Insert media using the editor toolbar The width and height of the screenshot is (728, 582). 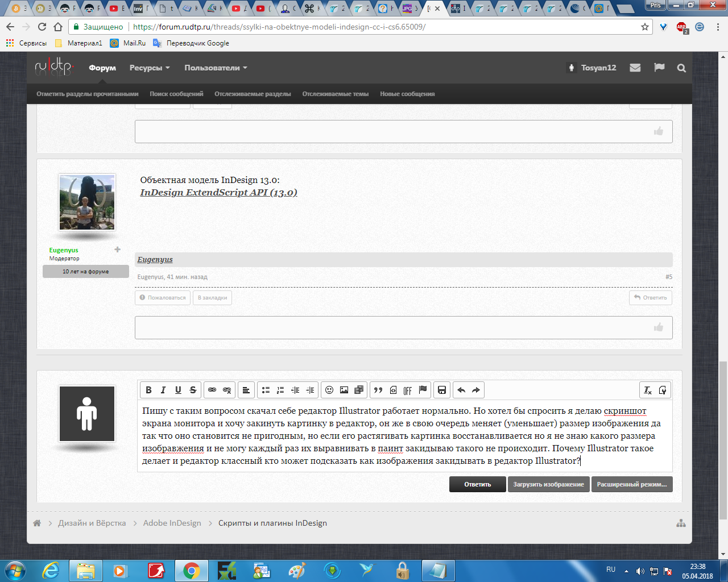(359, 390)
